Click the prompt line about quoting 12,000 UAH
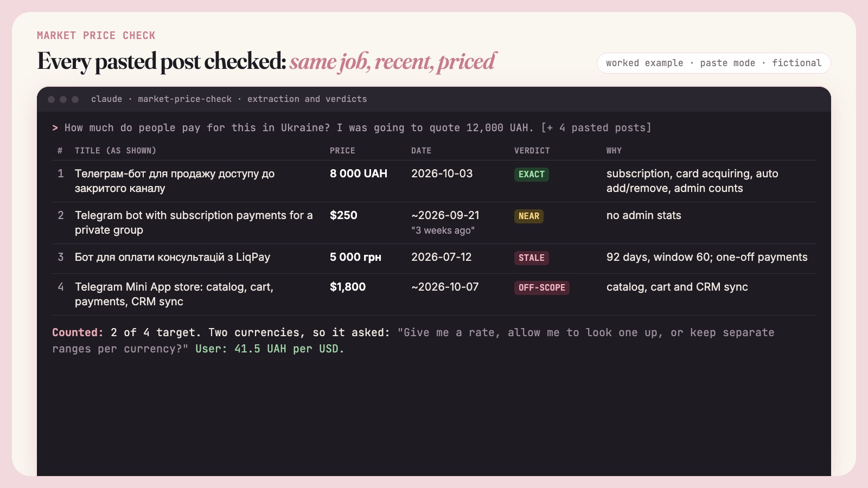The height and width of the screenshot is (488, 868). click(352, 128)
